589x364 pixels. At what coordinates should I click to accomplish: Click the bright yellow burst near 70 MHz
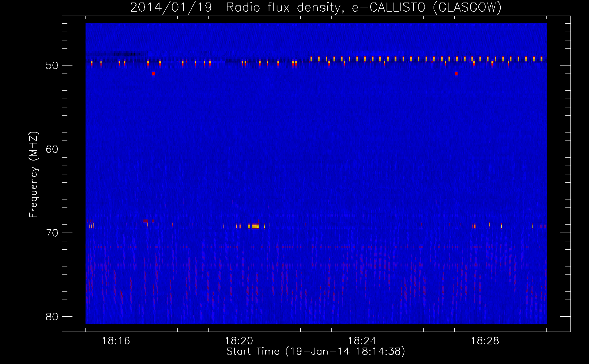pos(255,226)
